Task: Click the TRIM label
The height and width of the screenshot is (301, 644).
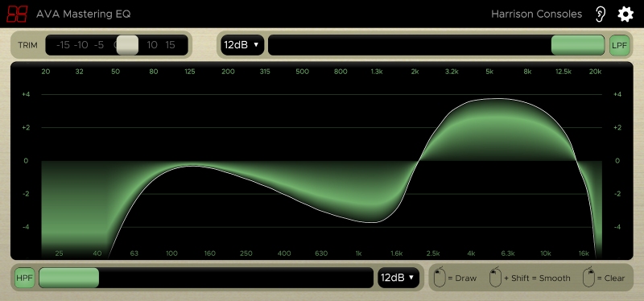Action: tap(27, 45)
